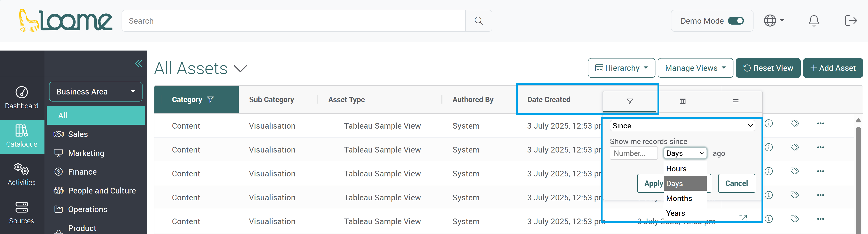Viewport: 868px width, 234px height.
Task: Click the Category column filter icon
Action: coord(211,99)
